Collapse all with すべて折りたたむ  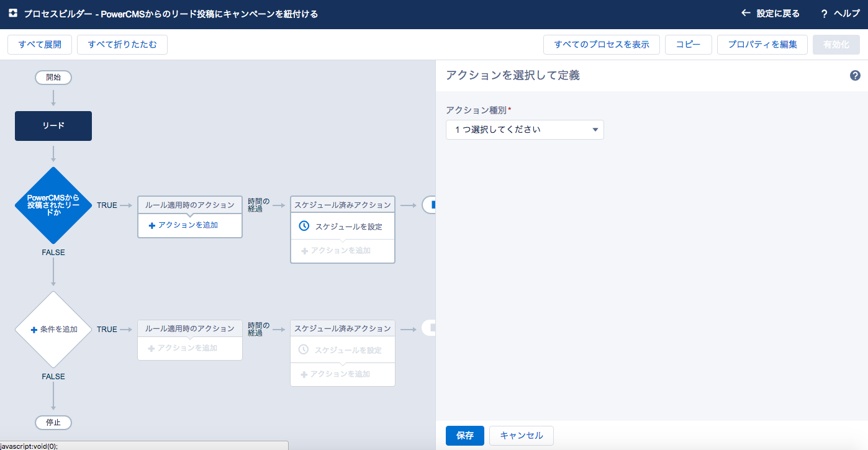[x=122, y=45]
